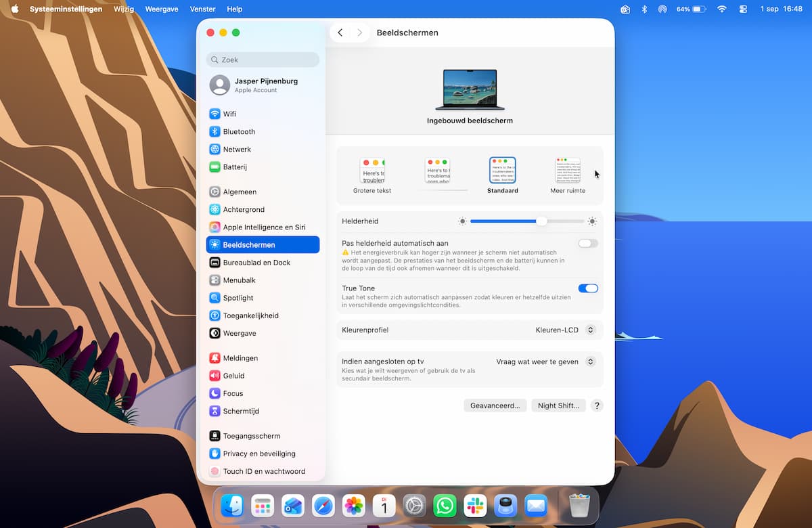Click the Geavanceerd... button
812x528 pixels.
point(495,405)
